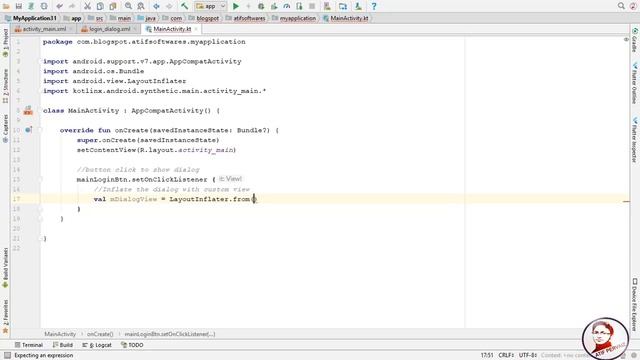The height and width of the screenshot is (360, 640).
Task: Collapse setOnClickListener lambda fold marker
Action: tap(40, 179)
